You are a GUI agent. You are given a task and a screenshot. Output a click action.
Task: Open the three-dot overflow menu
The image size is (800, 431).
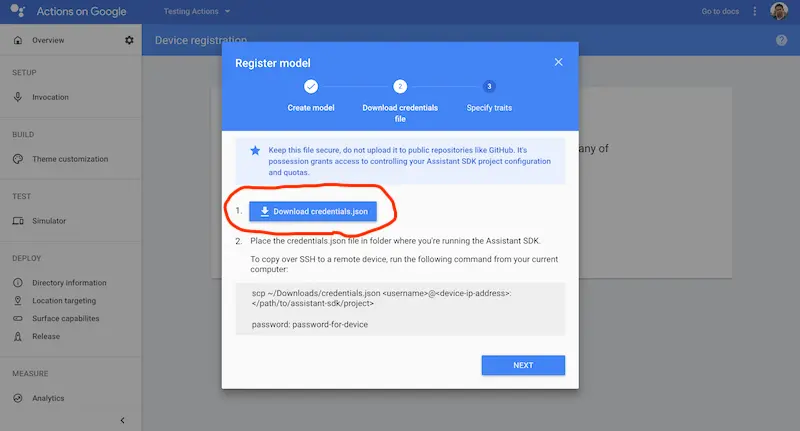(x=755, y=11)
